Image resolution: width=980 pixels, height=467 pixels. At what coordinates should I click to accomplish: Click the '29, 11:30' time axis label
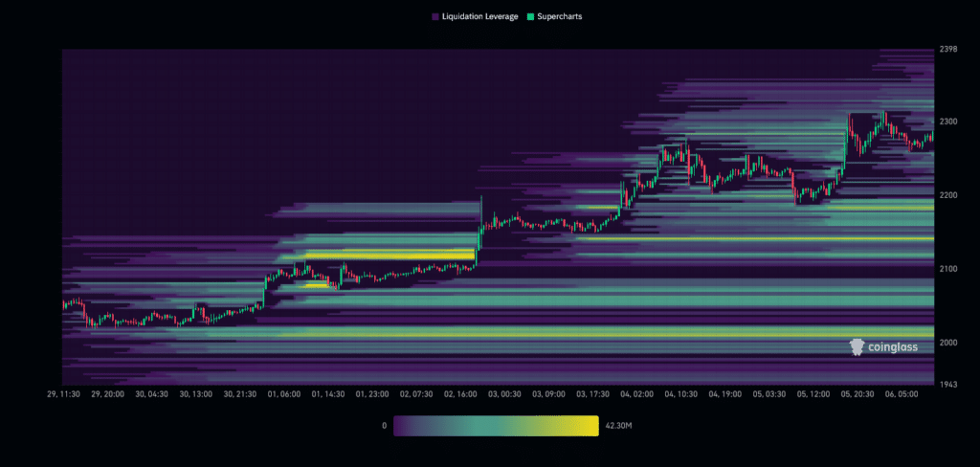(x=66, y=393)
